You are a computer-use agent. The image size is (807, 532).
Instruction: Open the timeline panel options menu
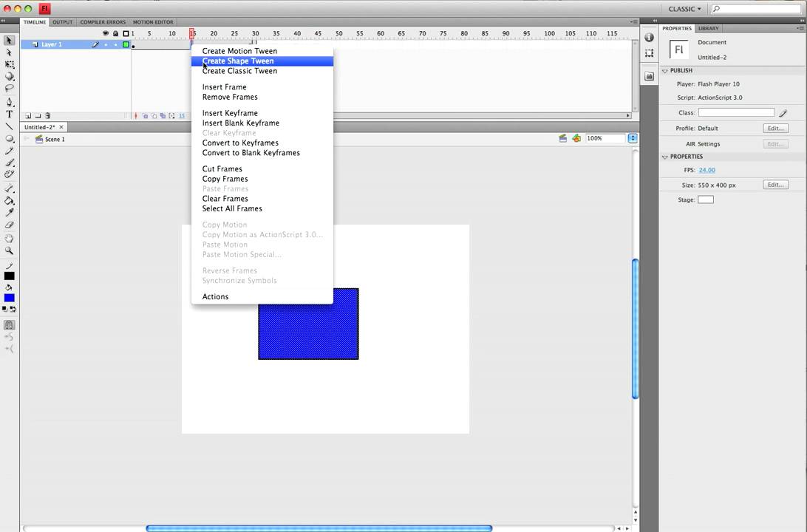coord(633,22)
